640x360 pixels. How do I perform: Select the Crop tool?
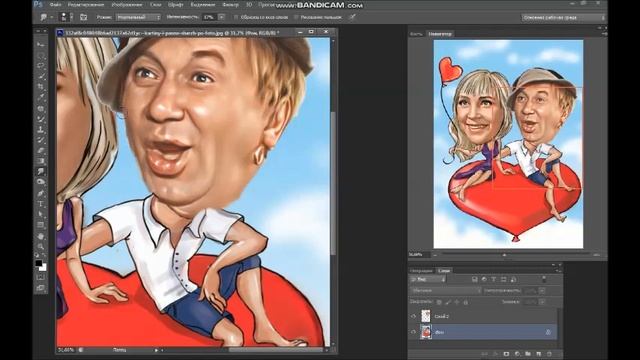pyautogui.click(x=41, y=87)
